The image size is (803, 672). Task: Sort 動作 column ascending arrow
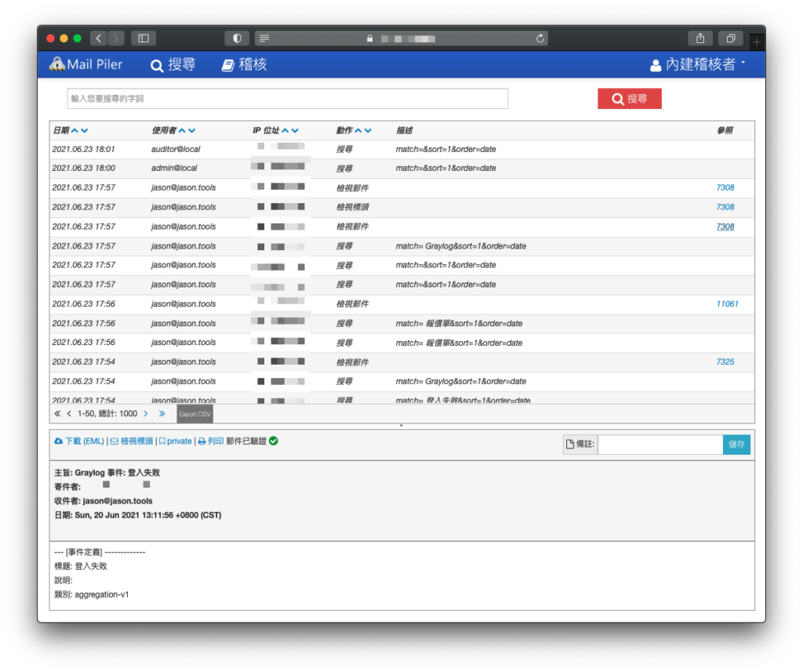358,131
